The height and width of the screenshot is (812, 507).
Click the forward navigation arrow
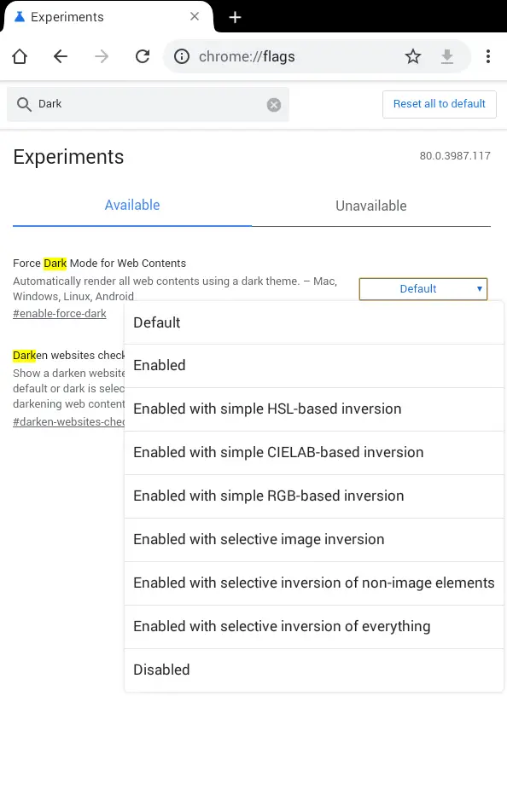tap(102, 56)
